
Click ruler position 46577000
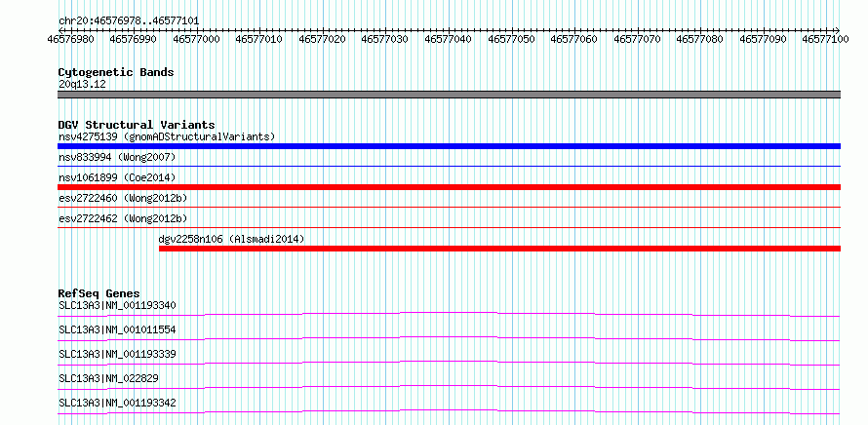point(196,39)
